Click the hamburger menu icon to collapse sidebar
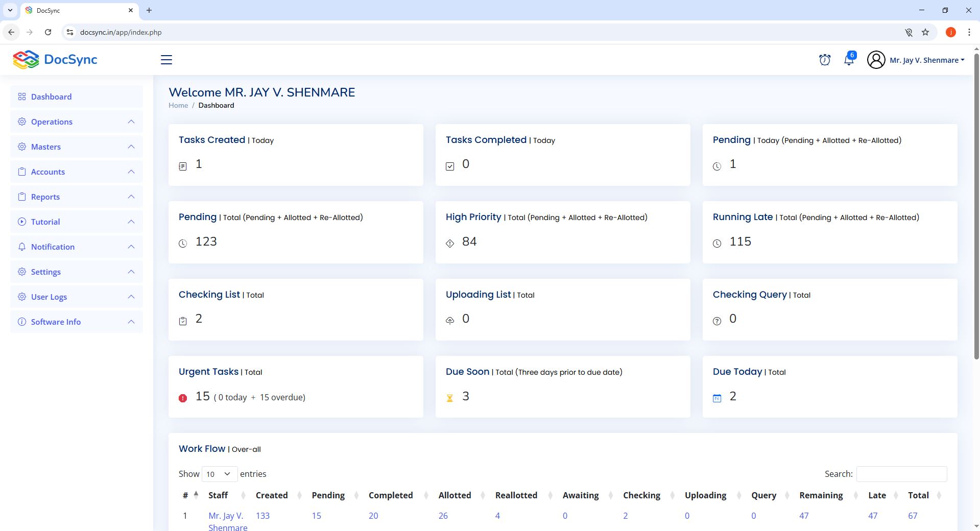 coord(166,60)
